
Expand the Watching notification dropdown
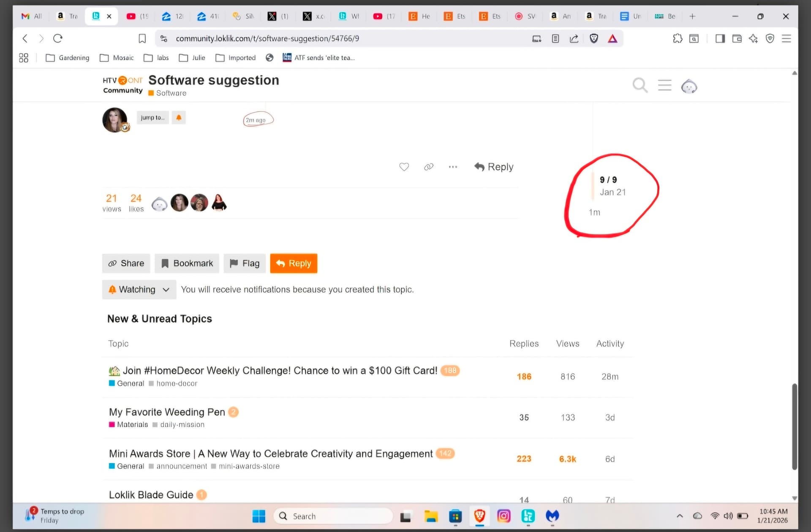click(x=139, y=290)
